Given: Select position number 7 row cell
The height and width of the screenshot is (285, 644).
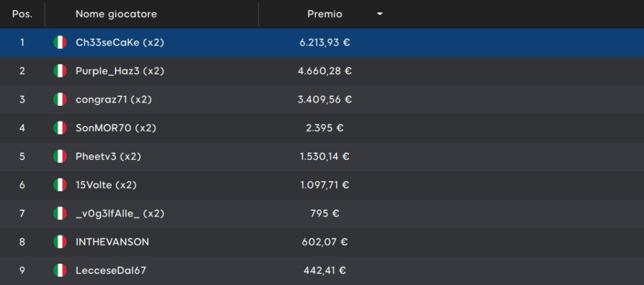Looking at the screenshot, I should (22, 213).
